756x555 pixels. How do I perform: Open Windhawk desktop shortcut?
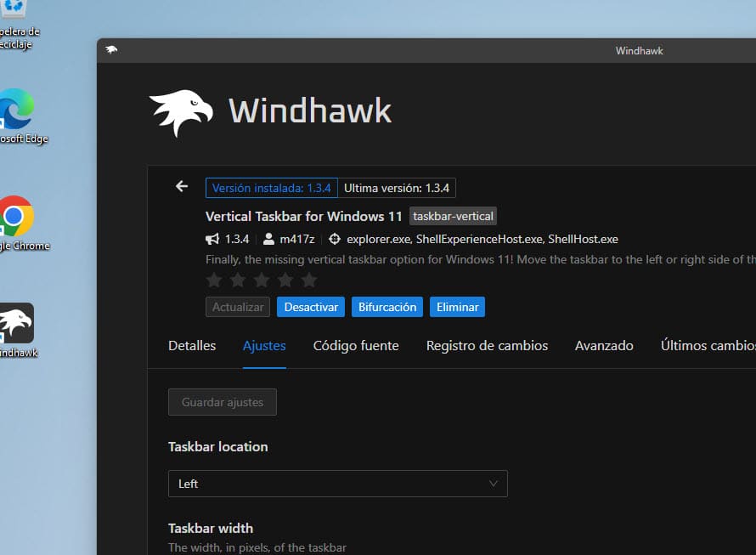(x=19, y=331)
